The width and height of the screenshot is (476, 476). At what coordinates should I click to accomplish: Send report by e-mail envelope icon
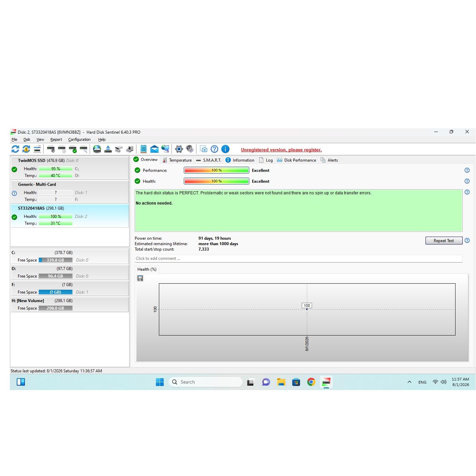coord(154,149)
